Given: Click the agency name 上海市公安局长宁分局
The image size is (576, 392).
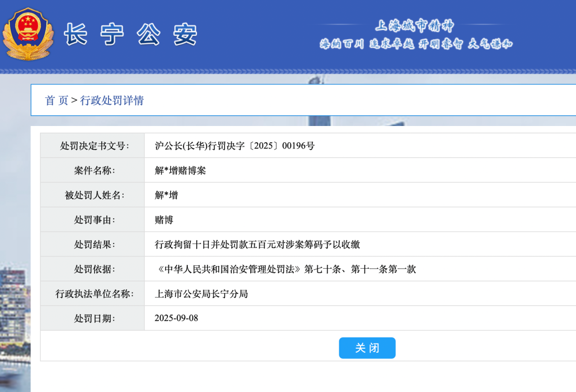Looking at the screenshot, I should point(201,294).
